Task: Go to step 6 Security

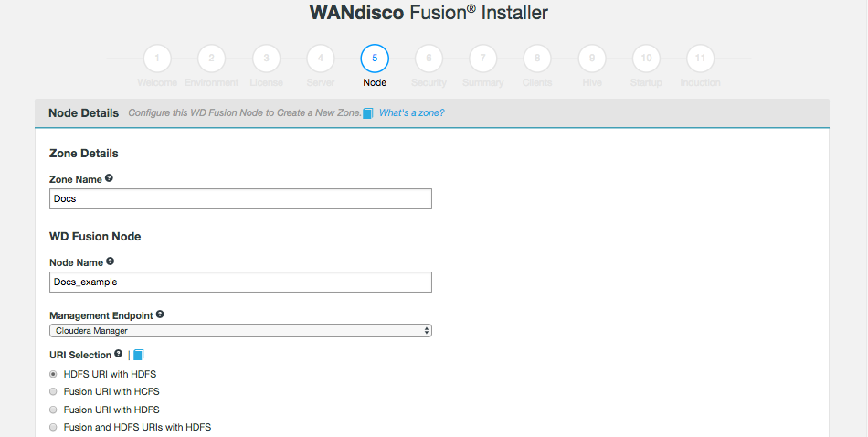Action: point(429,59)
